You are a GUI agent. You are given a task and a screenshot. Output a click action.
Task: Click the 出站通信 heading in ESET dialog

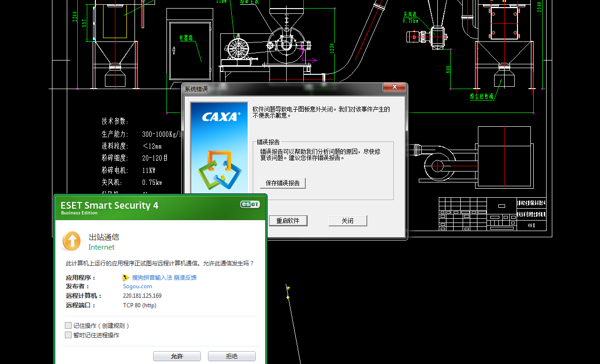[104, 237]
